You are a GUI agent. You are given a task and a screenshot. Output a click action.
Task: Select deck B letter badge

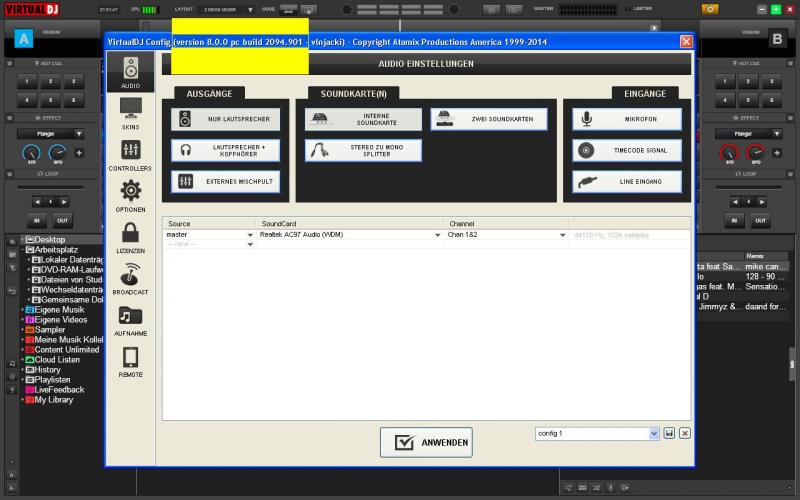(x=777, y=39)
